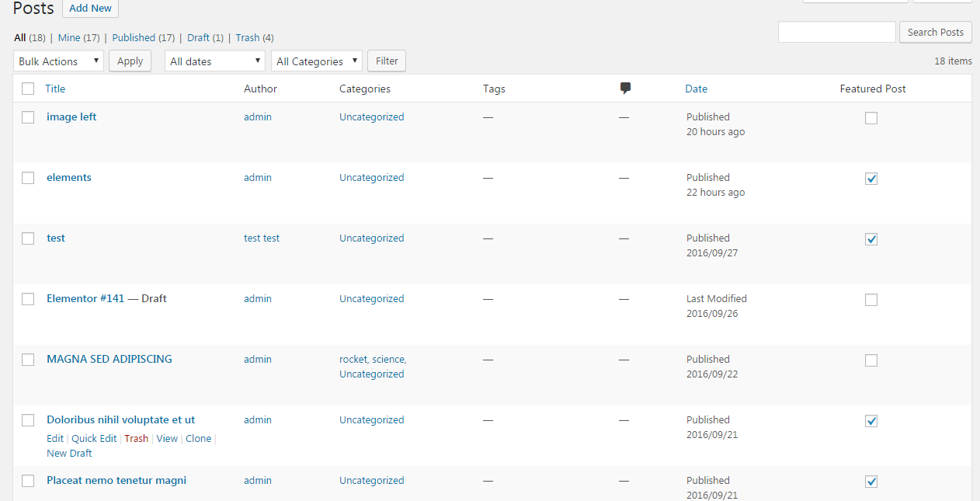980x501 pixels.
Task: Open Uncategorized category in 'test' row
Action: coord(372,238)
